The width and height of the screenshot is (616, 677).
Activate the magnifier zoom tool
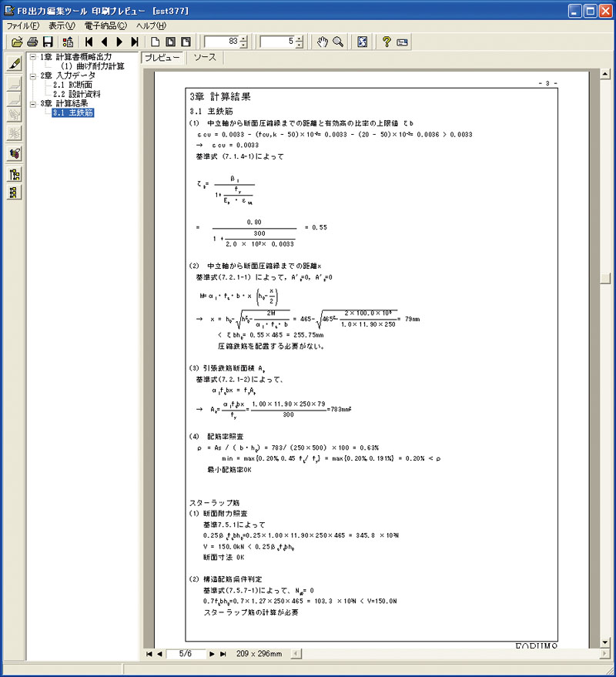coord(338,42)
